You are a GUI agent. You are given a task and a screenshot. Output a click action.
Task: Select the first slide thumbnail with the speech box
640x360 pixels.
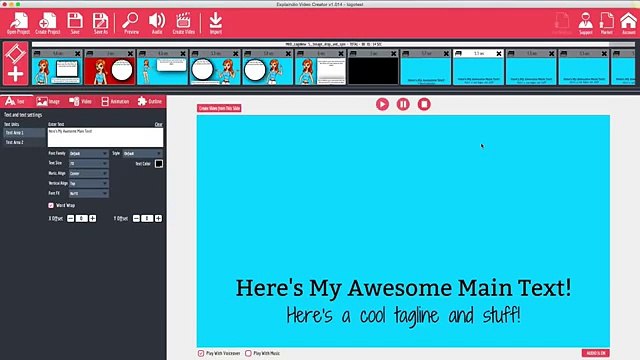(57, 71)
